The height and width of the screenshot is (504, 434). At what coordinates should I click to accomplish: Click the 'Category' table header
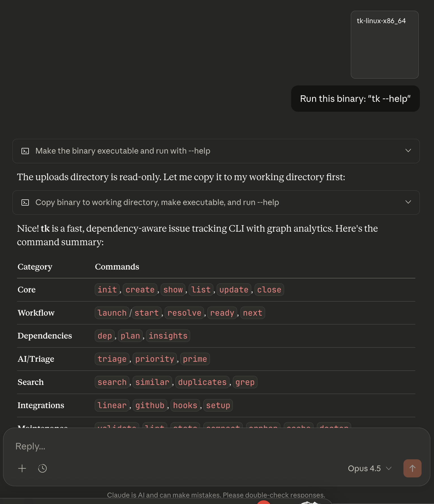[35, 267]
